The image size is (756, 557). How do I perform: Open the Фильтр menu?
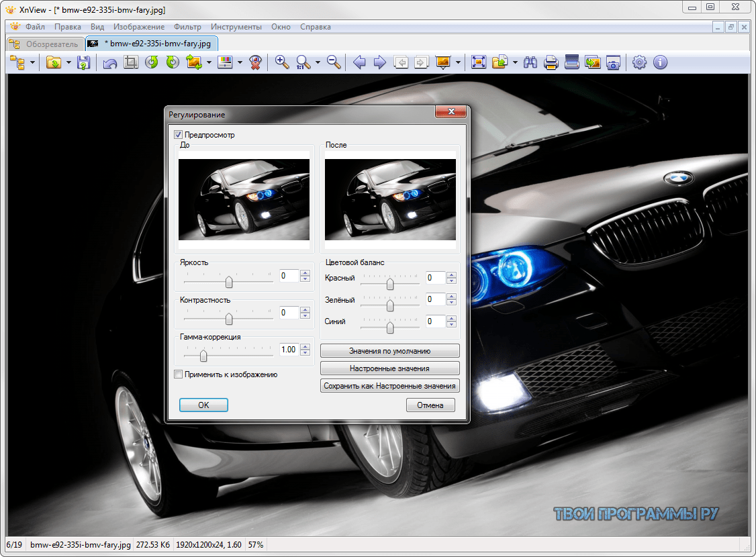coord(187,27)
